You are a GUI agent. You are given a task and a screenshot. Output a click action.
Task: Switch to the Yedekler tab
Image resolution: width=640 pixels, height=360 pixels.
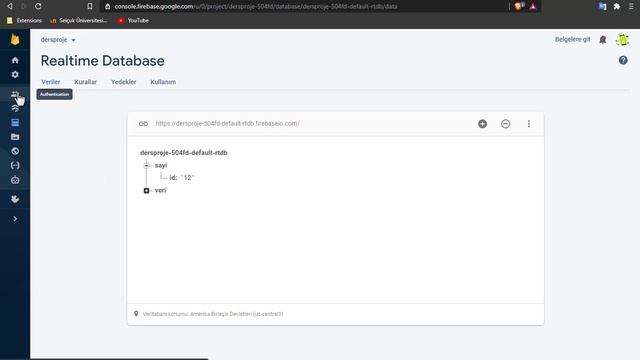[x=124, y=82]
